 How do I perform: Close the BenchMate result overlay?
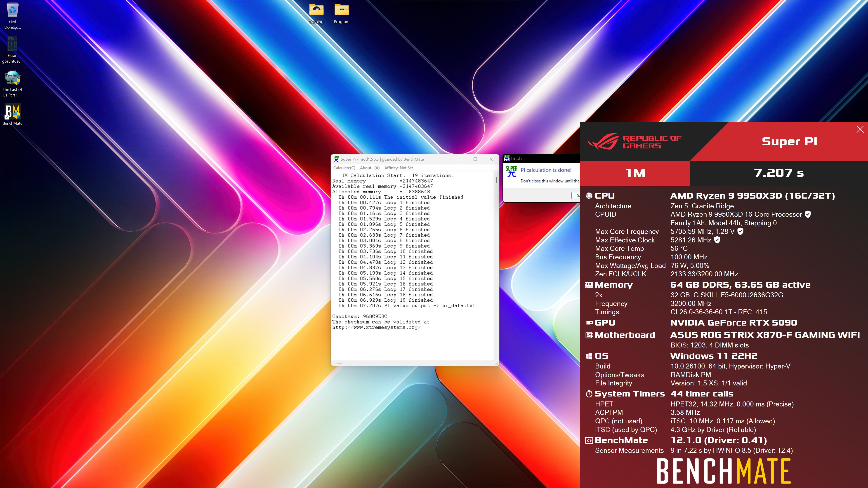pos(860,129)
